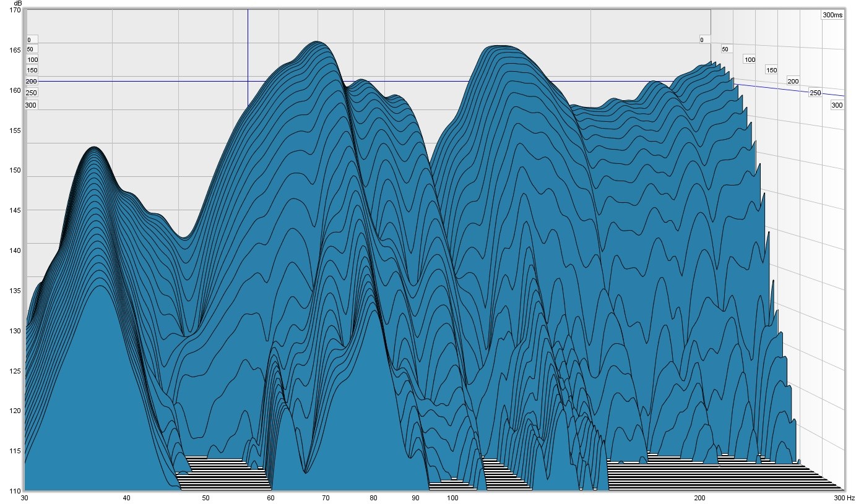Click the 110 value on the dB axis
Screen dimensions: 856x504
[x=16, y=490]
